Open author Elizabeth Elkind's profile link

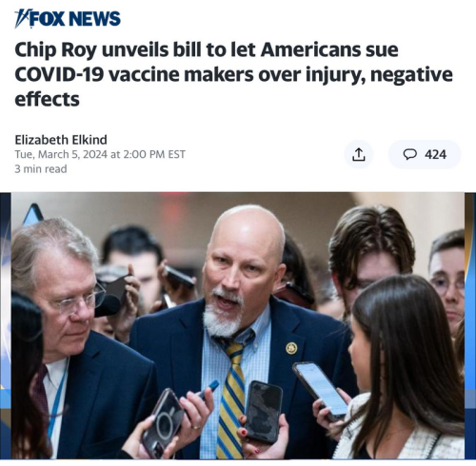[61, 140]
